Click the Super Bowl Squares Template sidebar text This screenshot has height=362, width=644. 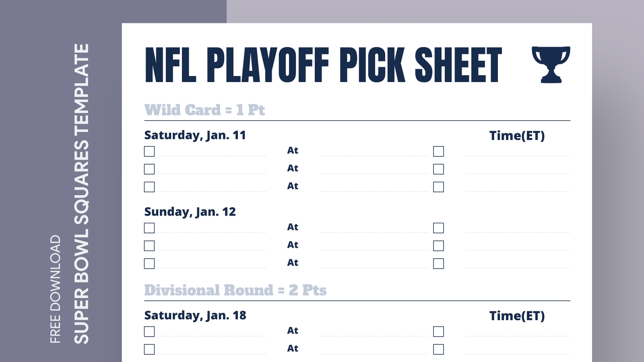[81, 193]
